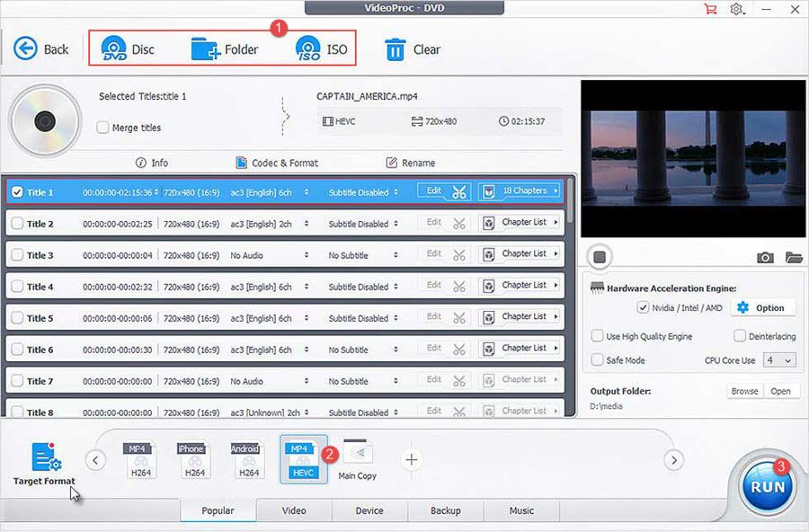Switch to the Device tab
The height and width of the screenshot is (532, 809).
[x=369, y=510]
